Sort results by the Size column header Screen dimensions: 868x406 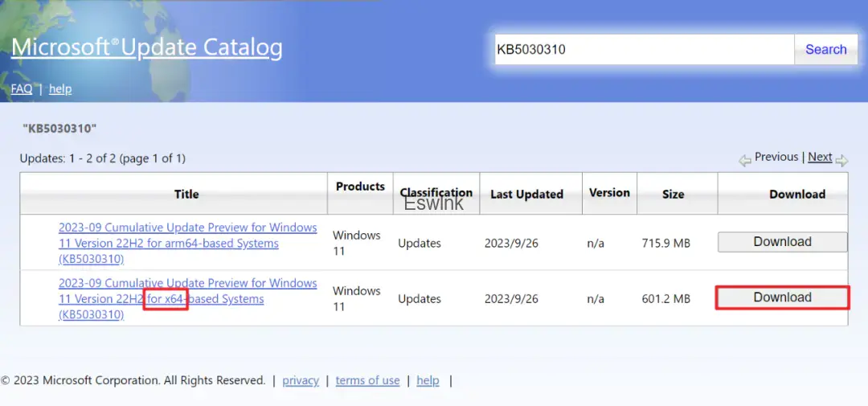pos(673,195)
